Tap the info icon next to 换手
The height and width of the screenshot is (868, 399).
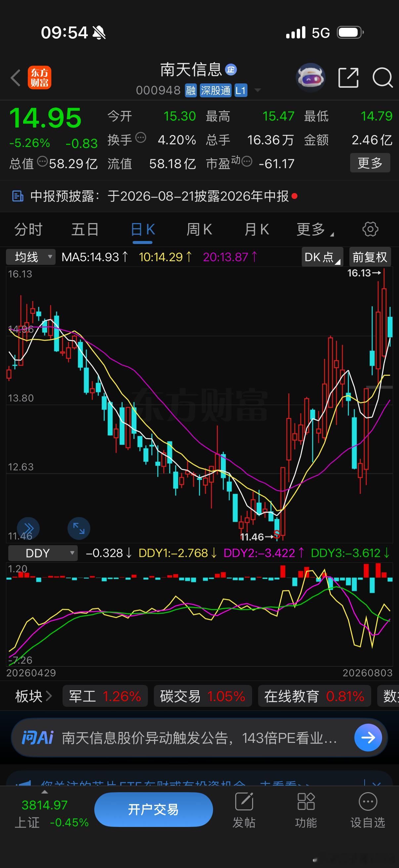coord(140,137)
